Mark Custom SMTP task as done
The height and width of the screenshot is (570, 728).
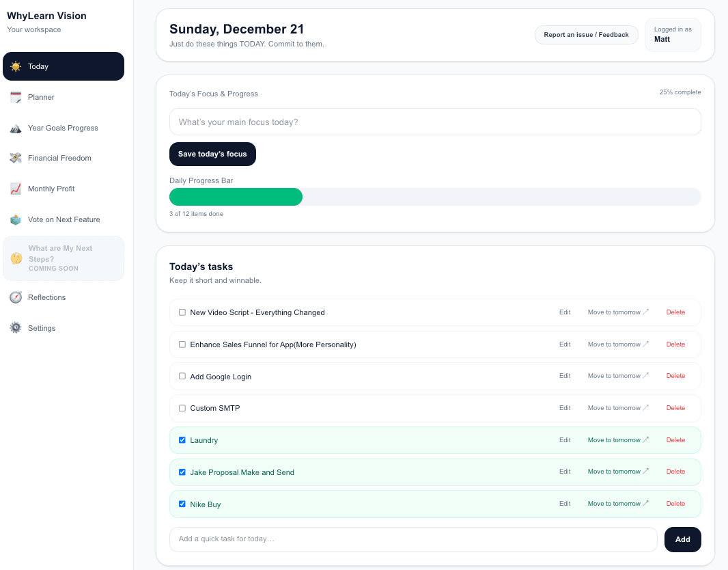click(182, 408)
